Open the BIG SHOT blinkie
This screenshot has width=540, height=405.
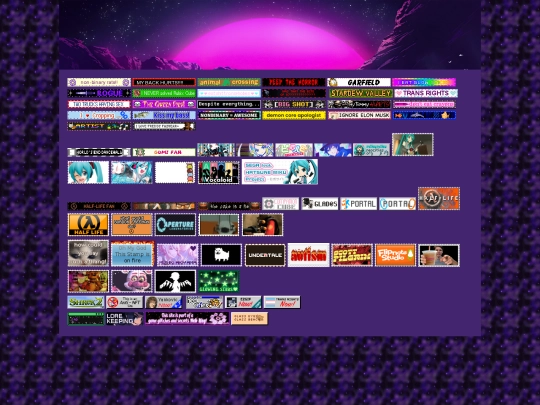[294, 104]
